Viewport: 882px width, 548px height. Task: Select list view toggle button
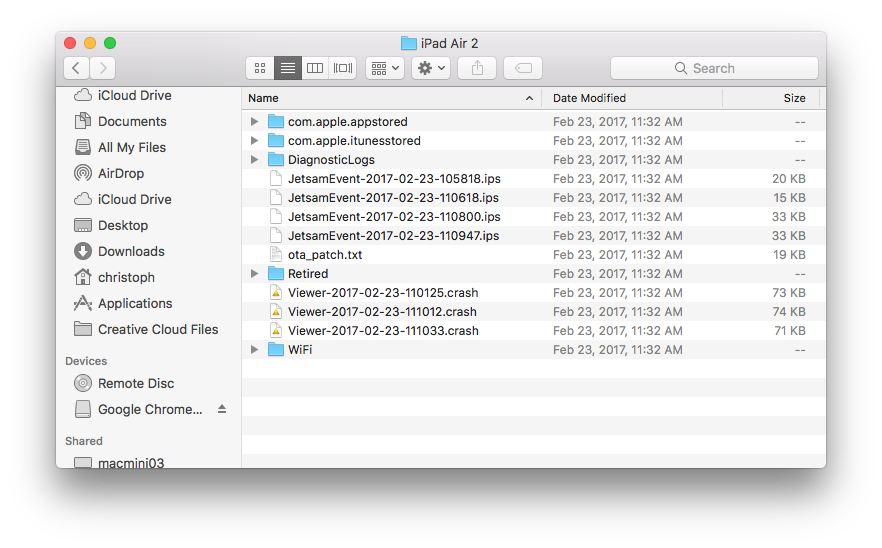tap(288, 68)
